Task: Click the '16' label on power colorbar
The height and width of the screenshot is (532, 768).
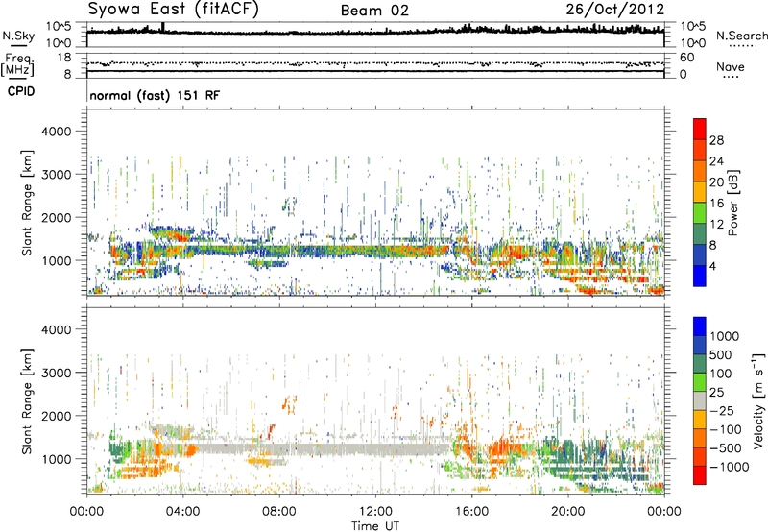Action: (x=716, y=204)
